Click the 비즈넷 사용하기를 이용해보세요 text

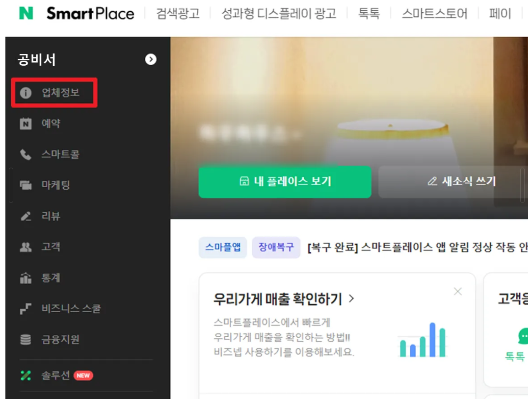click(x=284, y=352)
